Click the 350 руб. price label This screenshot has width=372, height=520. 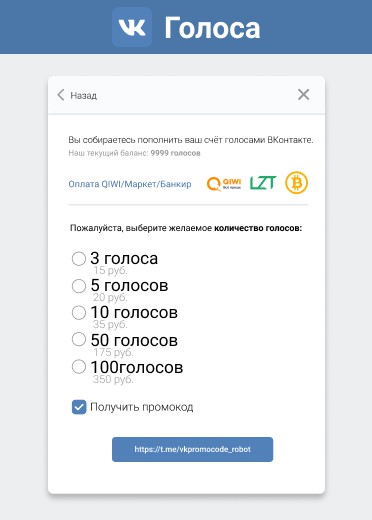(113, 379)
